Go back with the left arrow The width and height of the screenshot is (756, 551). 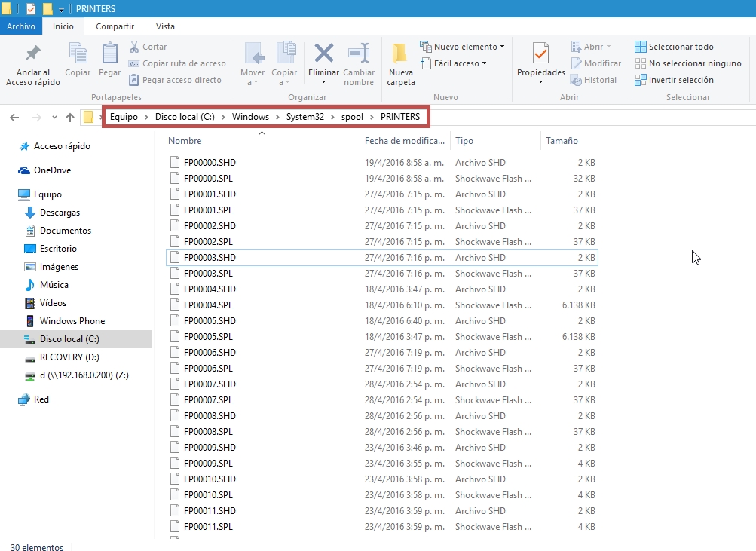coord(14,117)
